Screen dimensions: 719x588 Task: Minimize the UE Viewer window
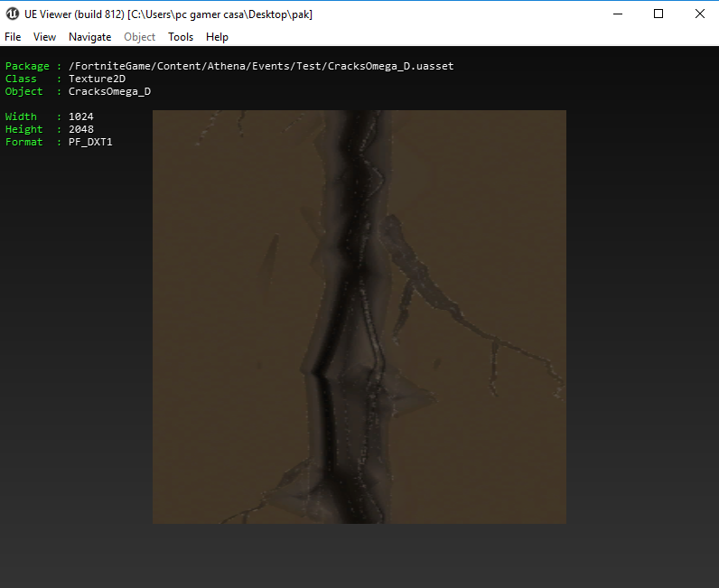(618, 14)
